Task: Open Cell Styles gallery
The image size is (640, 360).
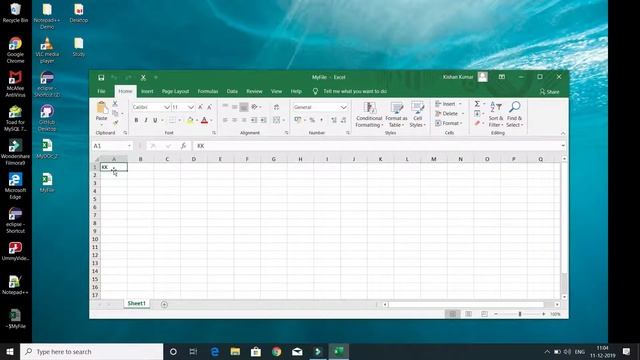Action: (x=417, y=115)
